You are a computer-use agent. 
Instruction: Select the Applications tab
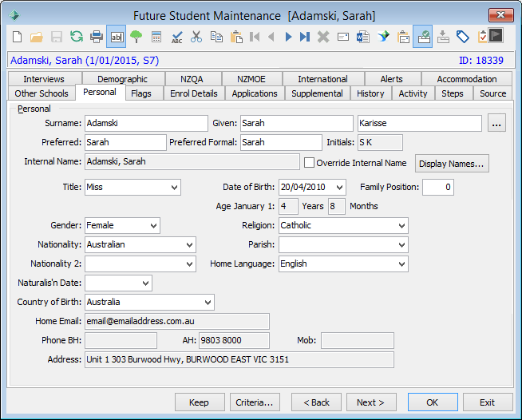click(255, 93)
